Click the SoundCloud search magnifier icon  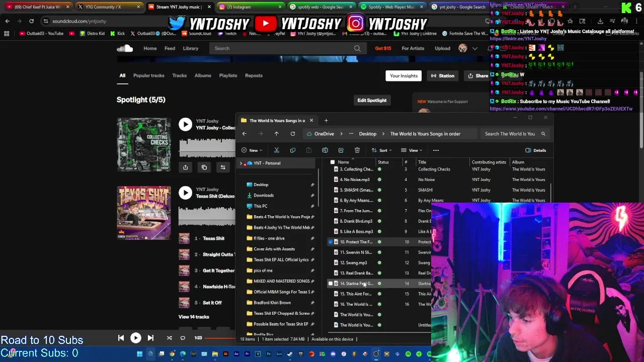tap(357, 48)
